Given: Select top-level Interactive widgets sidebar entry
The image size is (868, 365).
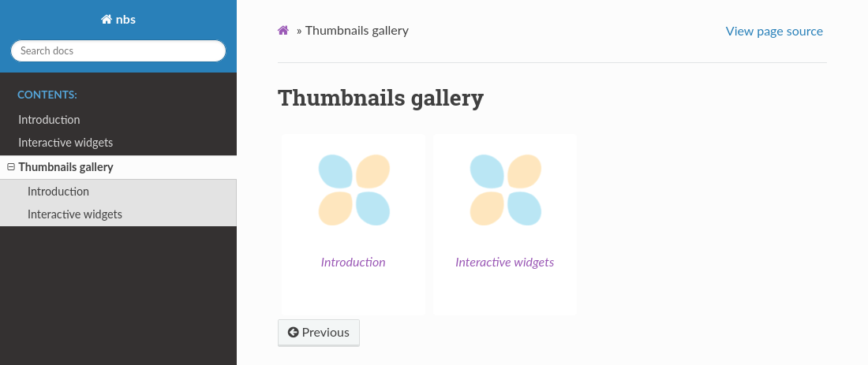Looking at the screenshot, I should coord(65,143).
